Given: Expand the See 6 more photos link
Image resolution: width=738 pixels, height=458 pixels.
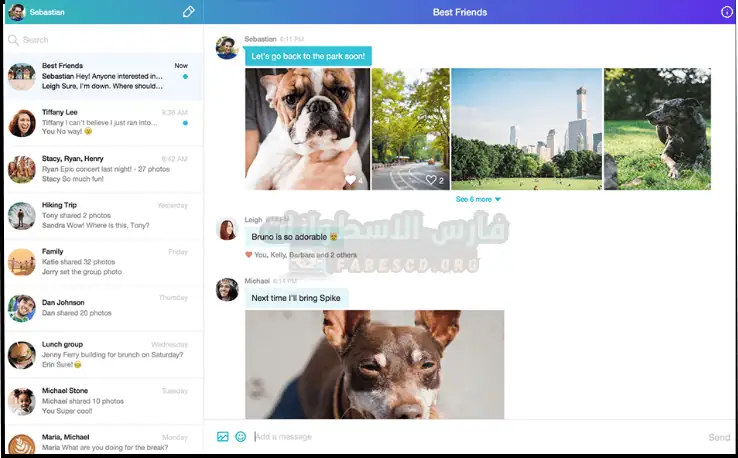Looking at the screenshot, I should (x=478, y=199).
